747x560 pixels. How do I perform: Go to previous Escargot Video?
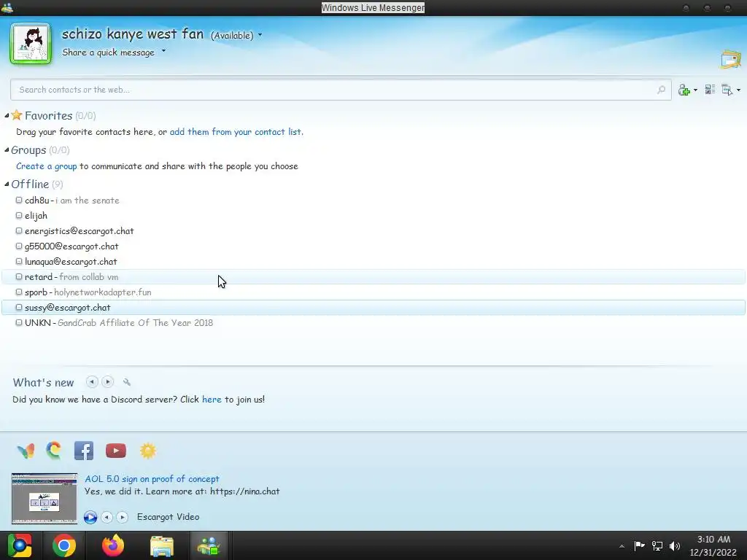pos(107,517)
